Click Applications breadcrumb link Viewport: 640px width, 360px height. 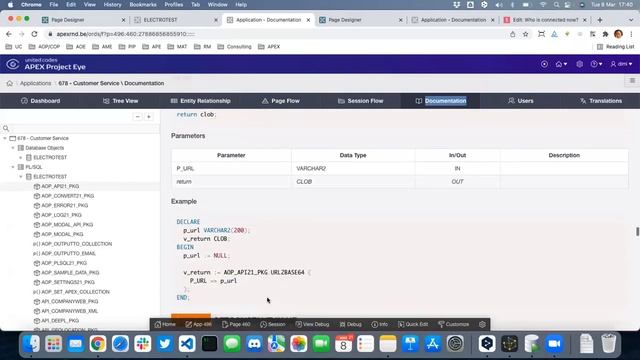pyautogui.click(x=36, y=83)
